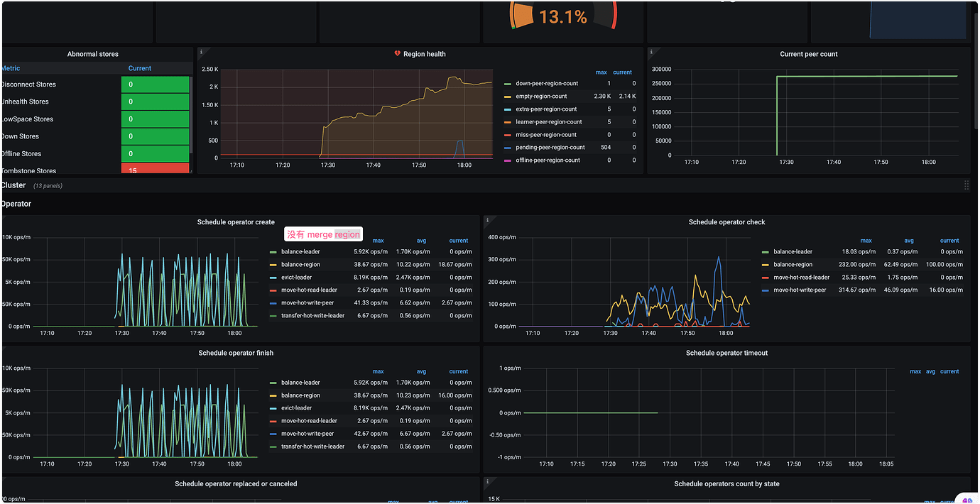
Task: Toggle balance-leader series in Schedule operator check
Action: [793, 252]
